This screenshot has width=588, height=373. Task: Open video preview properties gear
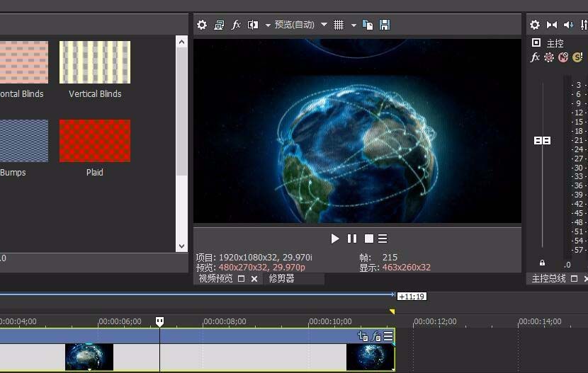(202, 25)
